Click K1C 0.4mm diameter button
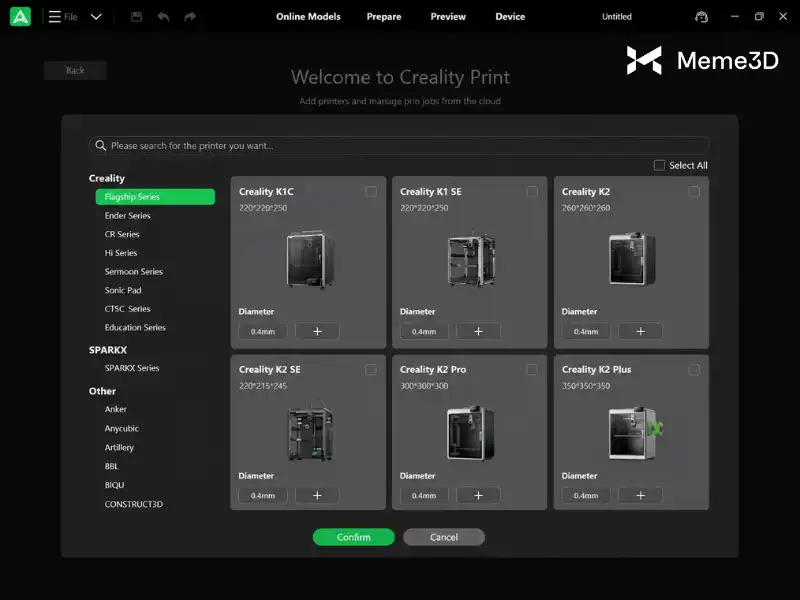Image resolution: width=800 pixels, height=600 pixels. (x=263, y=331)
